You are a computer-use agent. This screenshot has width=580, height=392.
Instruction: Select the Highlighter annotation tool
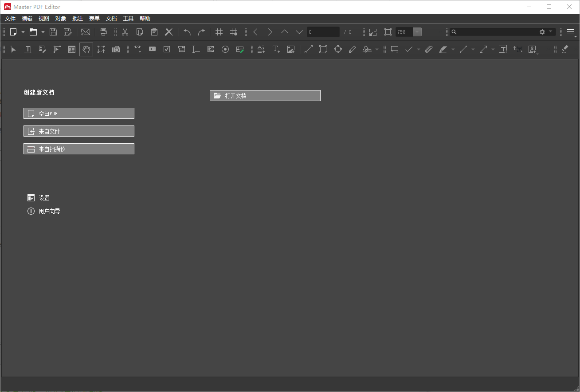click(443, 49)
